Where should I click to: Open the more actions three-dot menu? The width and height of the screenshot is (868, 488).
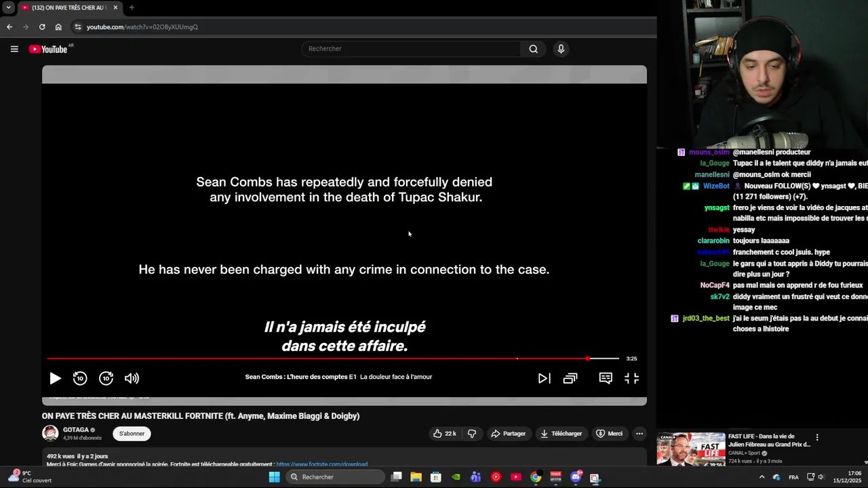tap(639, 434)
